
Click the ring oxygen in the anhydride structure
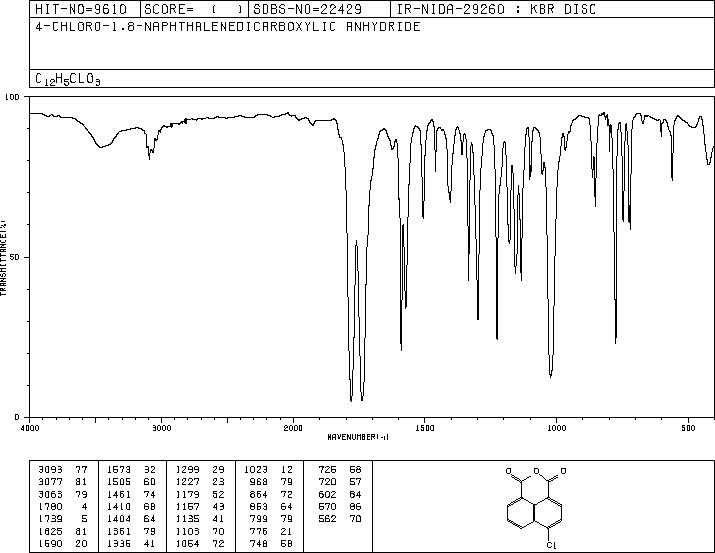536,471
